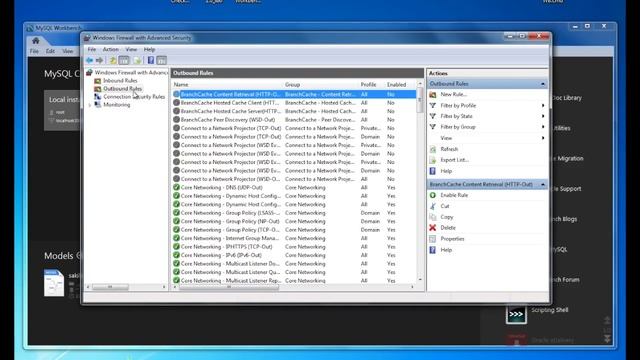Screen dimensions: 640x360
Task: Select Core Networking - Group Policy (LSASS) rule
Action: pos(294,213)
